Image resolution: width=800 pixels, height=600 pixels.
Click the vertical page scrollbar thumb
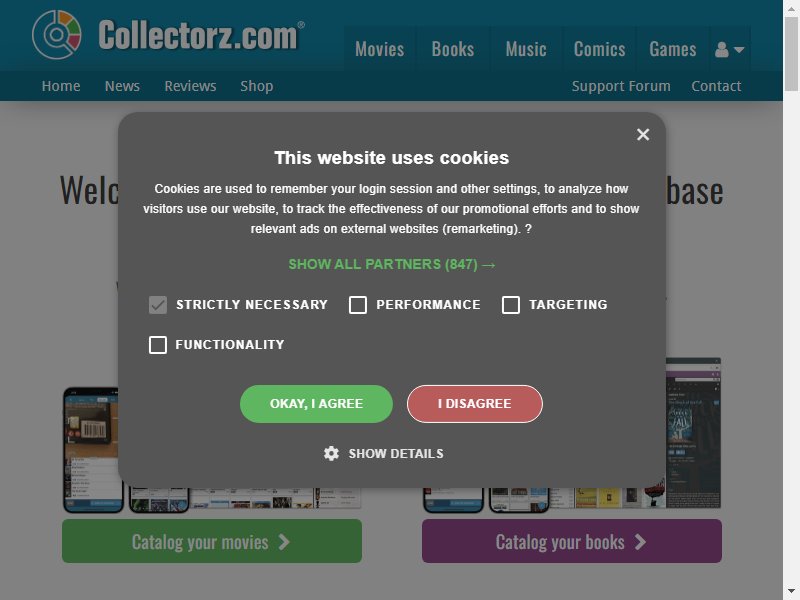point(791,54)
